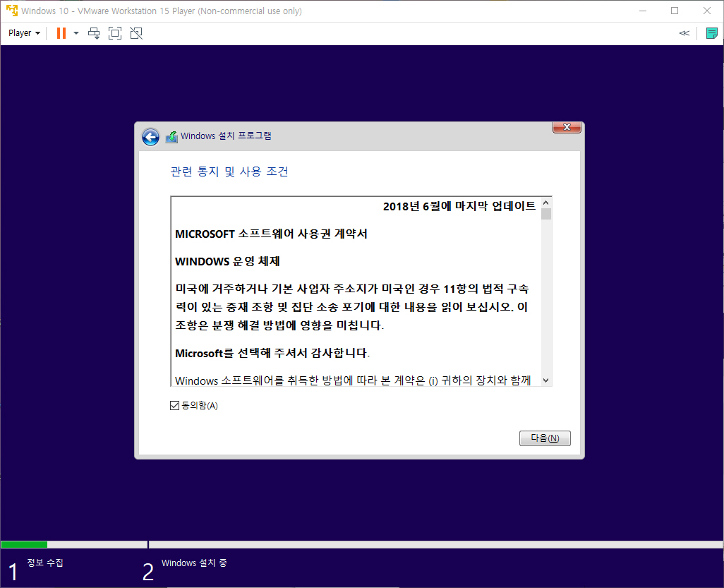Maximize the VMware Player window

coord(675,11)
